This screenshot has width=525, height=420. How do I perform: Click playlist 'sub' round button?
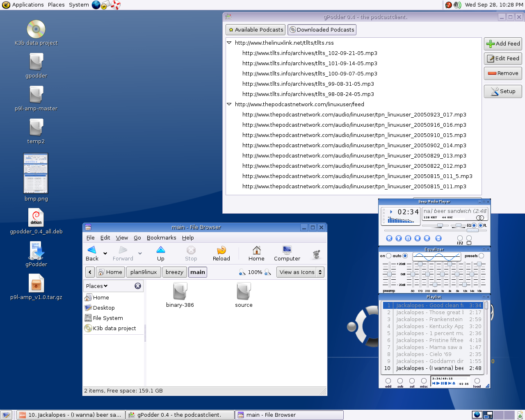tap(400, 381)
